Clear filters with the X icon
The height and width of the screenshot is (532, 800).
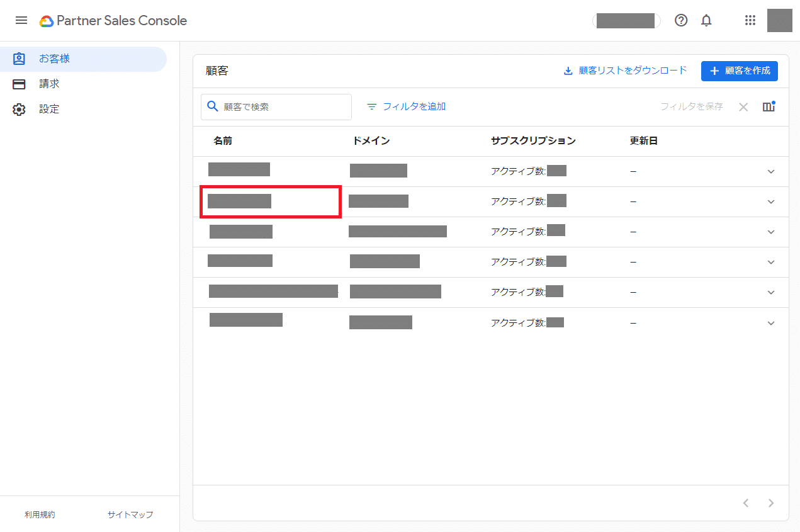[743, 107]
